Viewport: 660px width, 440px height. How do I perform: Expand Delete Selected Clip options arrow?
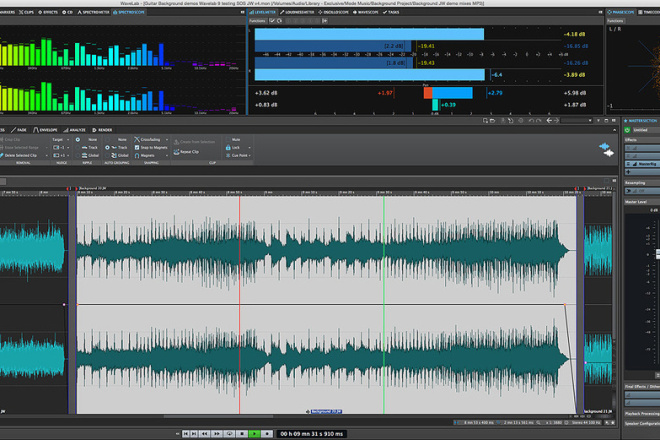(46, 155)
